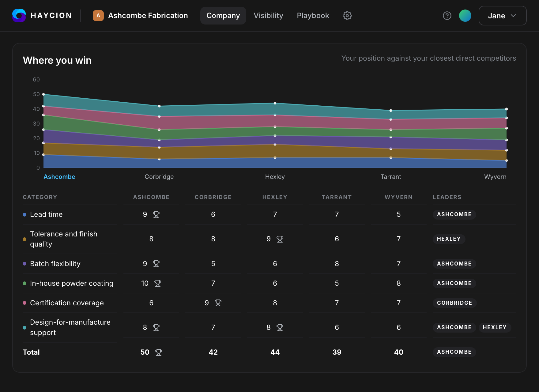This screenshot has height=392, width=539.
Task: Click Hexley's trophy in Tolerance and finish quality row
Action: coord(280,239)
